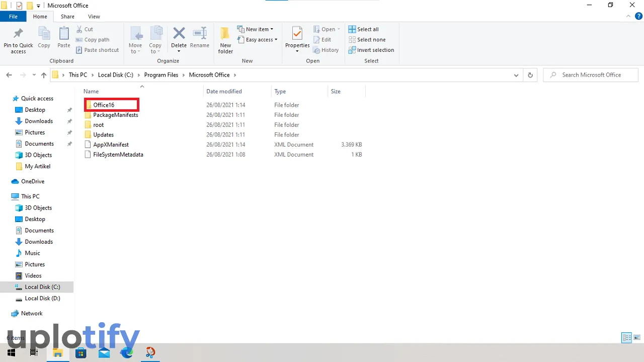This screenshot has height=362, width=644.
Task: Click History in the ribbon
Action: coord(326,50)
